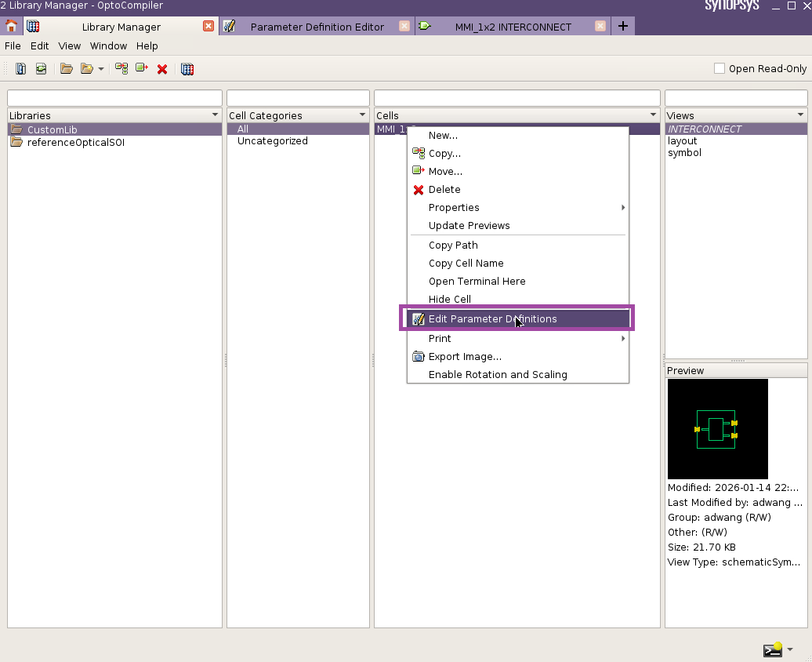Toggle the Open Read-Only checkbox
The height and width of the screenshot is (662, 812).
[x=720, y=68]
